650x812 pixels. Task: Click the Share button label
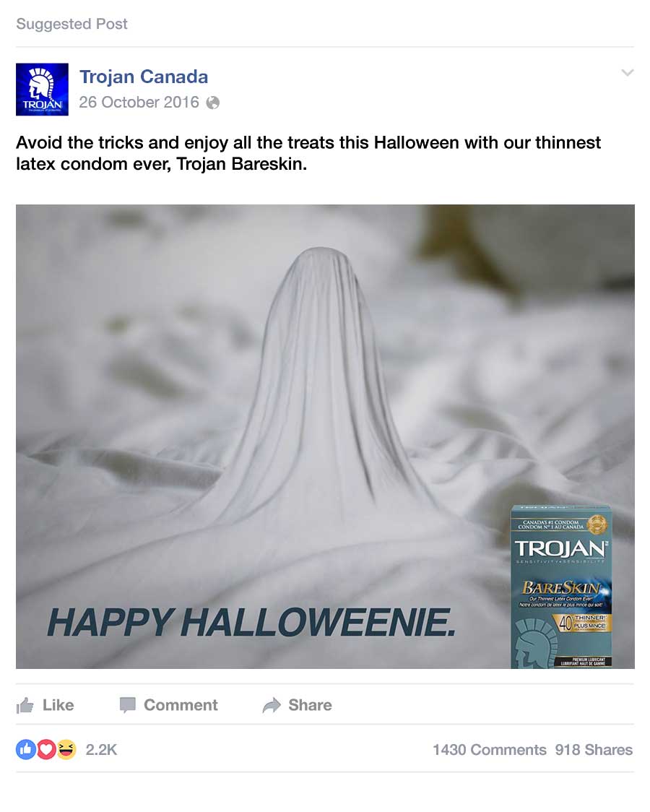pos(310,705)
